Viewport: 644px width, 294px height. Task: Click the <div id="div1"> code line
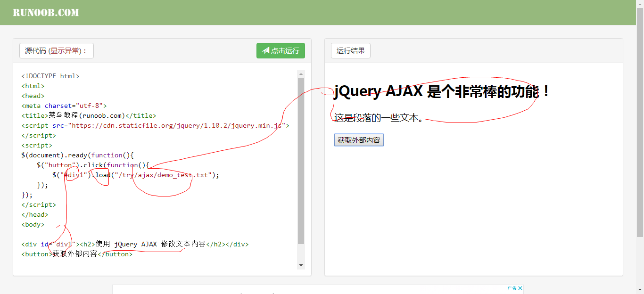click(135, 244)
